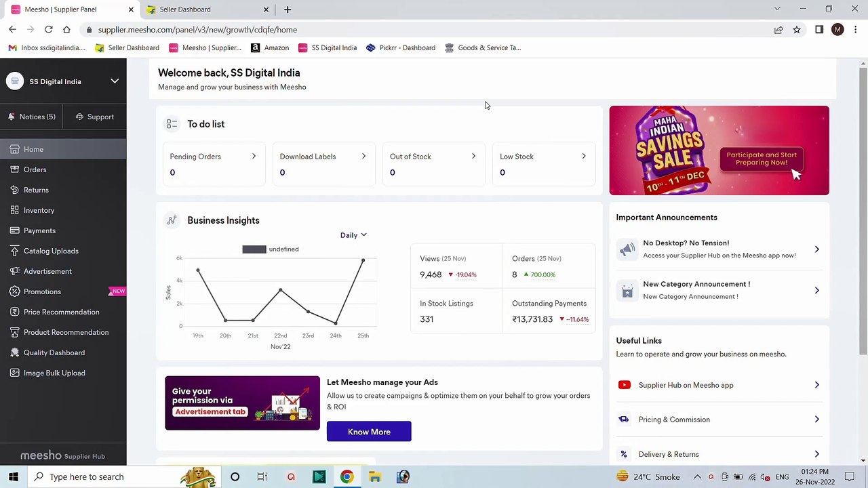Close the Meesho Supplier Panel tab

[x=131, y=9]
